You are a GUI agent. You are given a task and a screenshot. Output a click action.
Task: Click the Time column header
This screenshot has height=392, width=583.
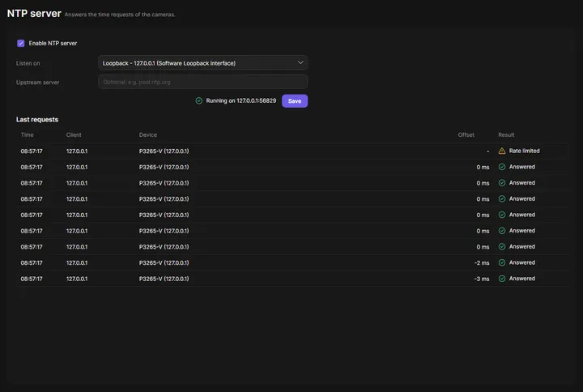pyautogui.click(x=28, y=134)
